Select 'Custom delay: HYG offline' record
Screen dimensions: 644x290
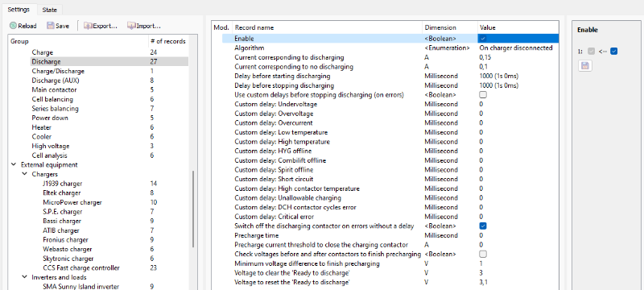273,151
